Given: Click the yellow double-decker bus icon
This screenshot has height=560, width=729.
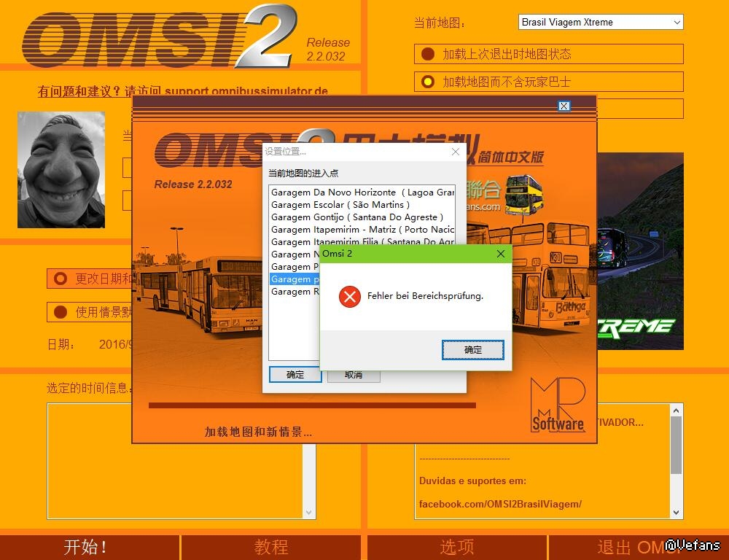Looking at the screenshot, I should (523, 195).
